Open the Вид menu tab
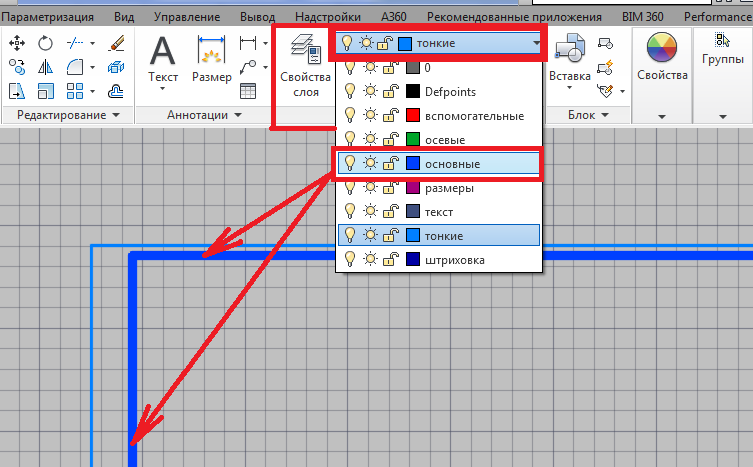This screenshot has height=467, width=753. (124, 17)
